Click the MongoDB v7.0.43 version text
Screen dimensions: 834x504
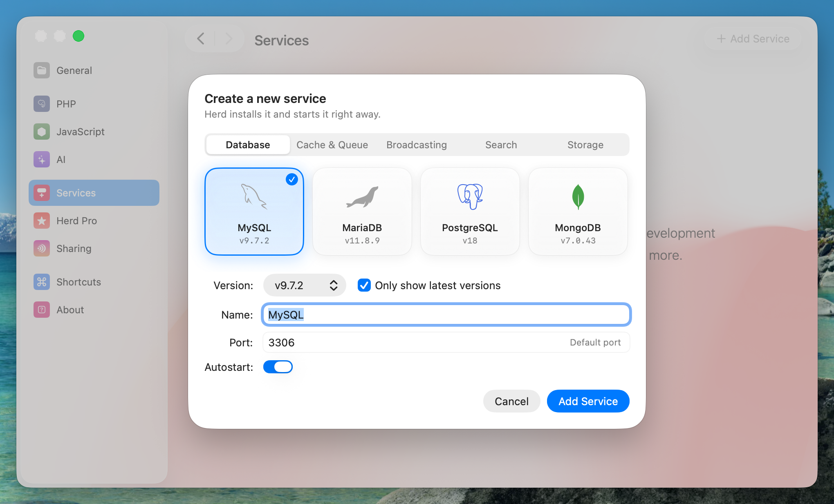pyautogui.click(x=578, y=241)
